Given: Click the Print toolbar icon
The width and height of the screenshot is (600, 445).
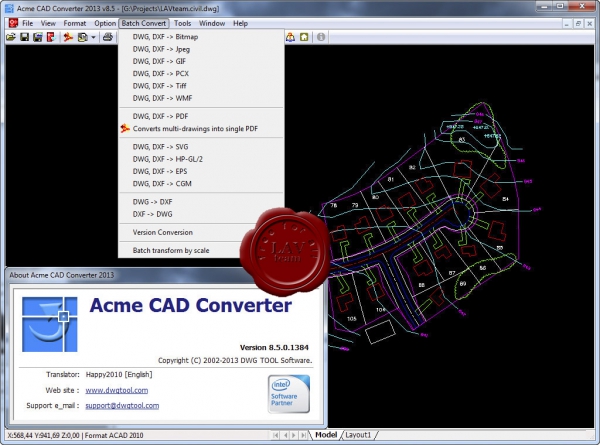Looking at the screenshot, I should tap(108, 37).
